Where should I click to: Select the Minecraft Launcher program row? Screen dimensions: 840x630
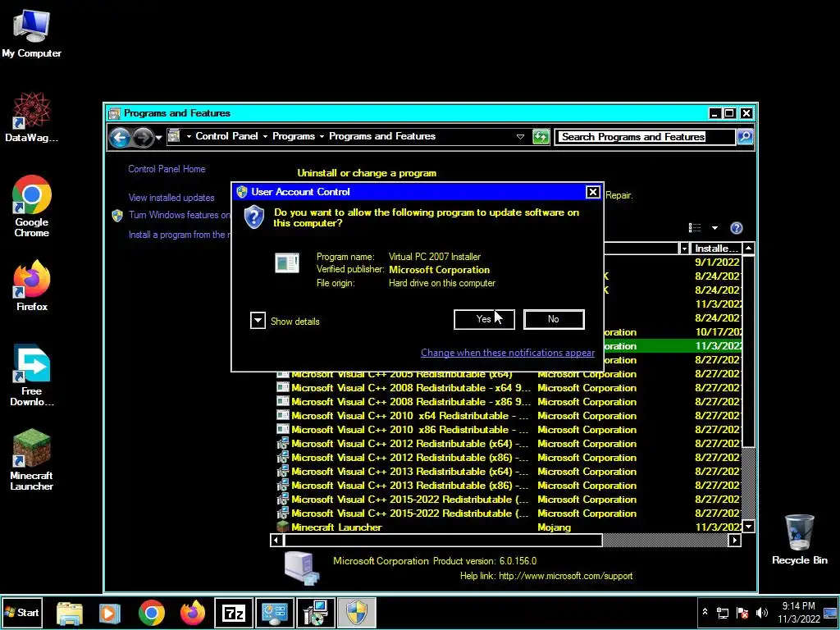point(509,527)
